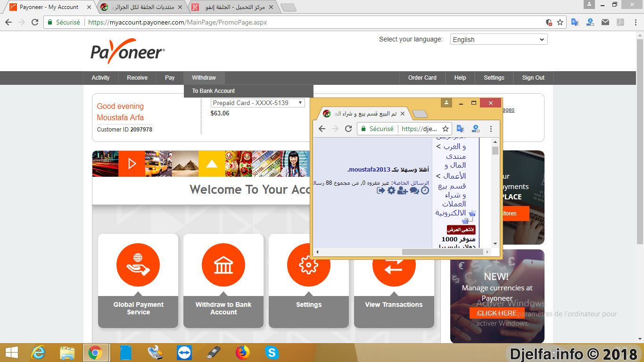Bookmark the Payoneer page with star icon
The height and width of the screenshot is (362, 644).
560,22
